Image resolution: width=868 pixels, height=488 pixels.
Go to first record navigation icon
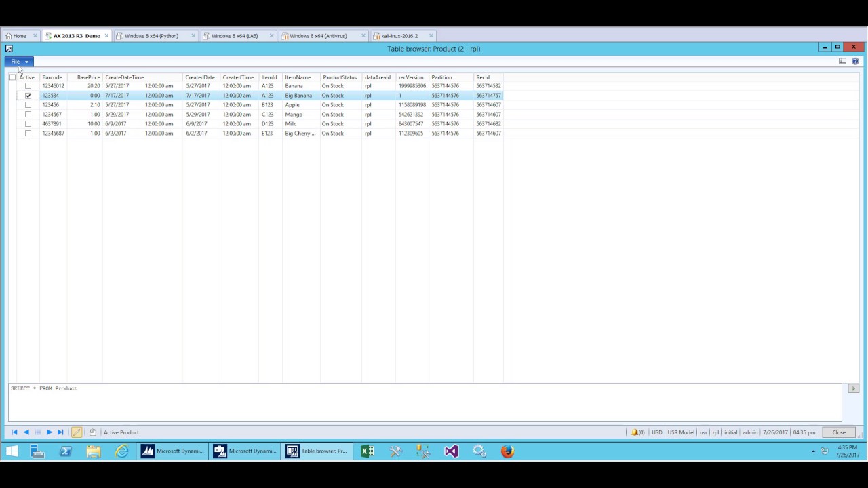tap(14, 432)
